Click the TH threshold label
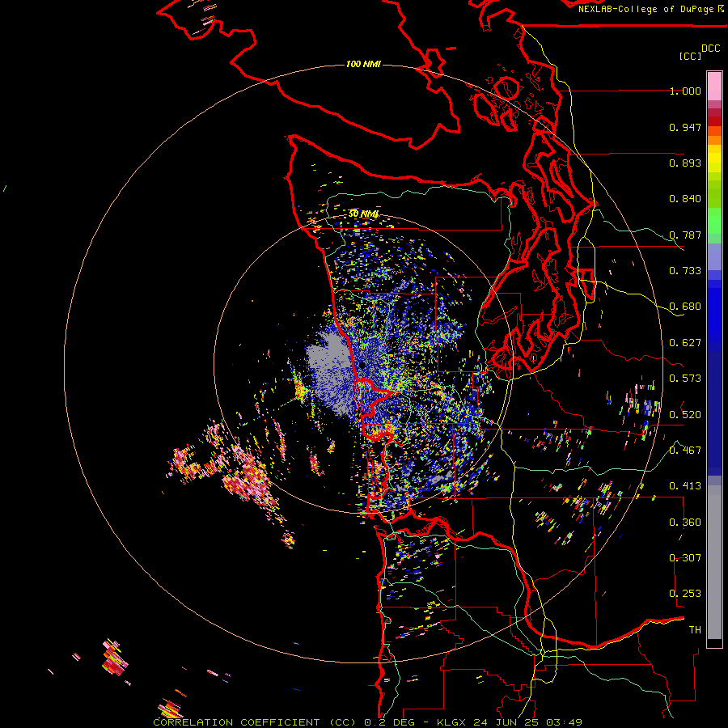Image resolution: width=728 pixels, height=728 pixels. pyautogui.click(x=695, y=630)
